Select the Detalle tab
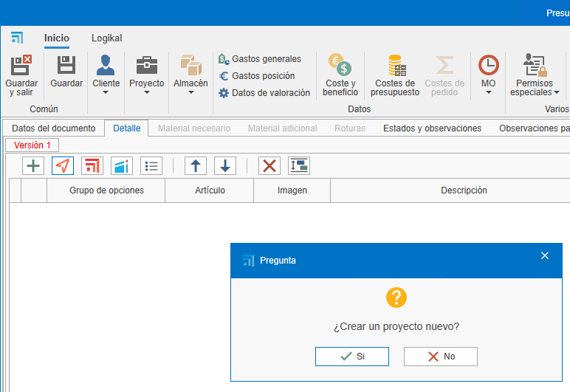 126,128
